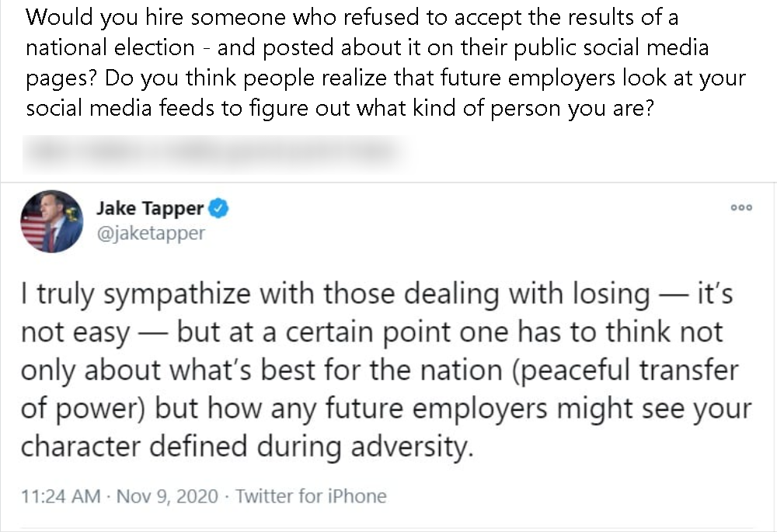The width and height of the screenshot is (777, 532).
Task: Visit the @jaketapper handle link
Action: [x=150, y=233]
